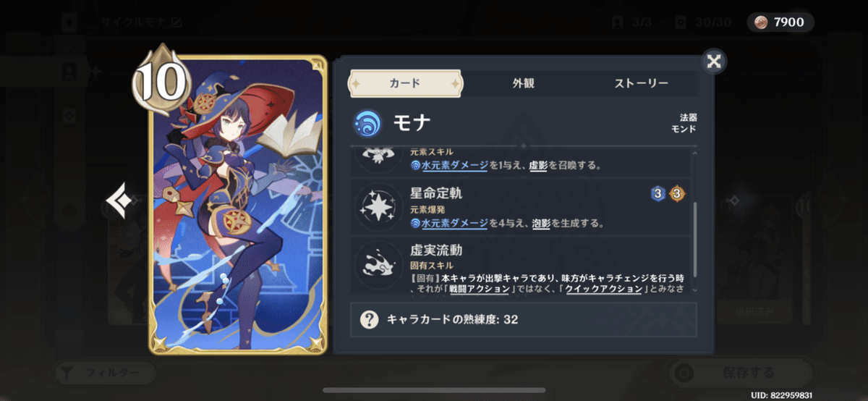
Task: Open the フィルター filter button
Action: click(106, 373)
